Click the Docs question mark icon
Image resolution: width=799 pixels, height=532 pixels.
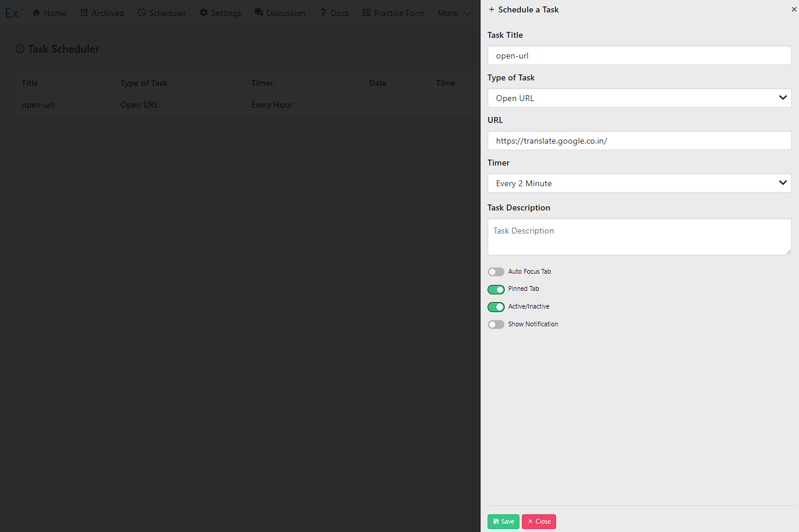pyautogui.click(x=323, y=12)
